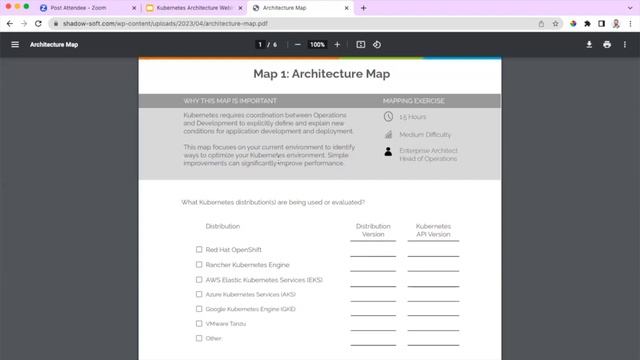The width and height of the screenshot is (640, 360).
Task: Rotate the document counterclockwise
Action: (377, 44)
